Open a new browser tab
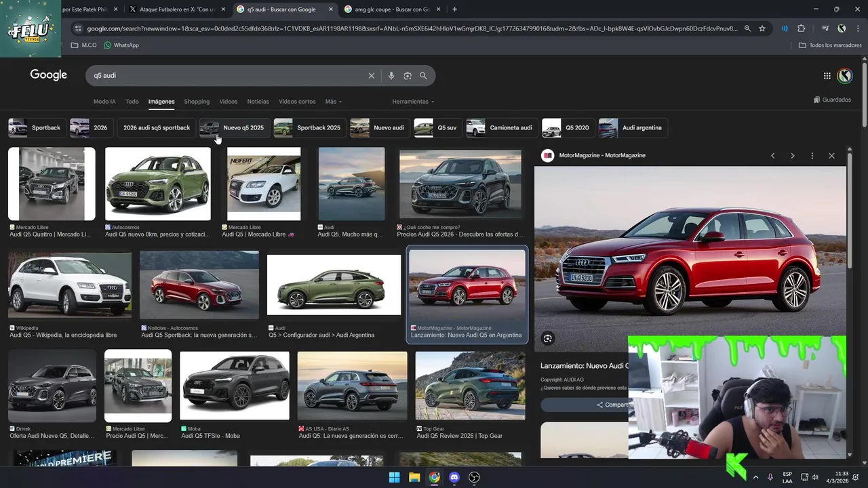The width and height of the screenshot is (868, 488). point(454,9)
